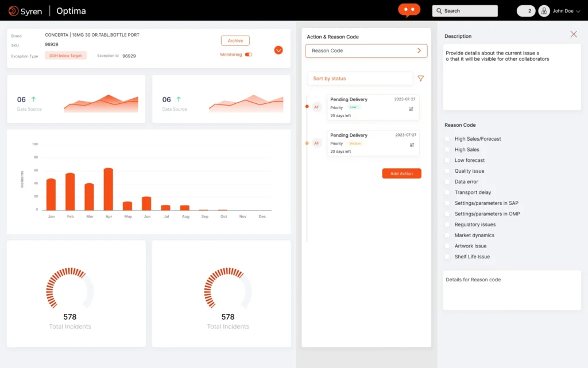Tick the Shelf Life Issue checkbox
Screen dimensions: 588x368
coord(447,257)
